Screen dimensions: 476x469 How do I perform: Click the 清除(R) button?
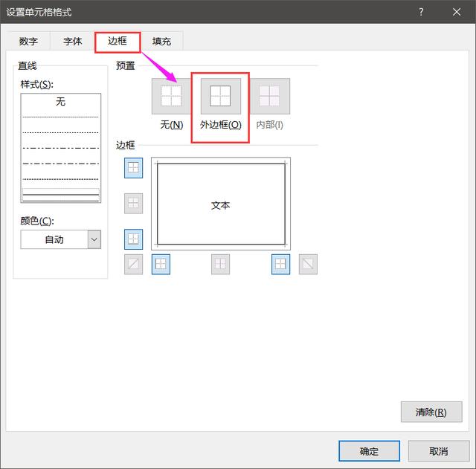(x=431, y=412)
